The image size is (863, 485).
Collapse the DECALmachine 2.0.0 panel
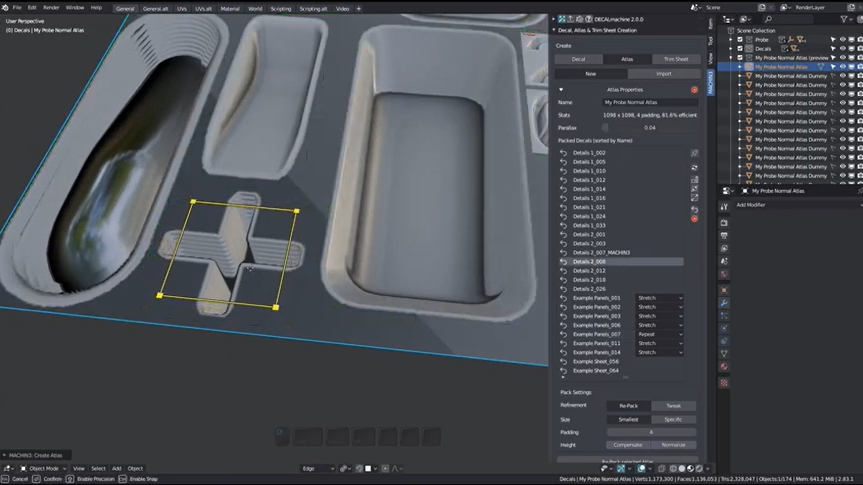[x=554, y=19]
